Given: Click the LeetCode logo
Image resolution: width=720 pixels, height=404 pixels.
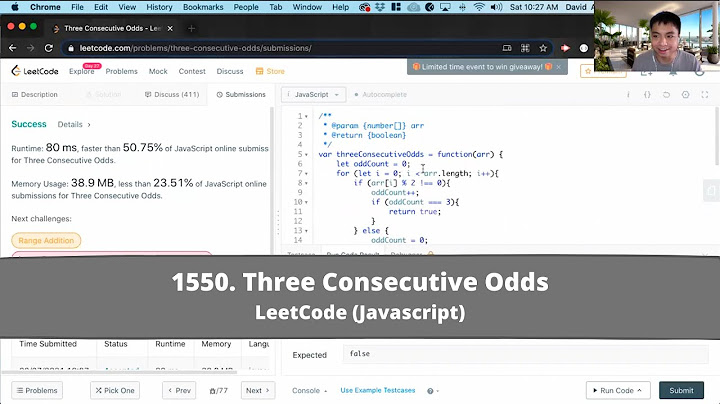Looking at the screenshot, I should pos(35,71).
